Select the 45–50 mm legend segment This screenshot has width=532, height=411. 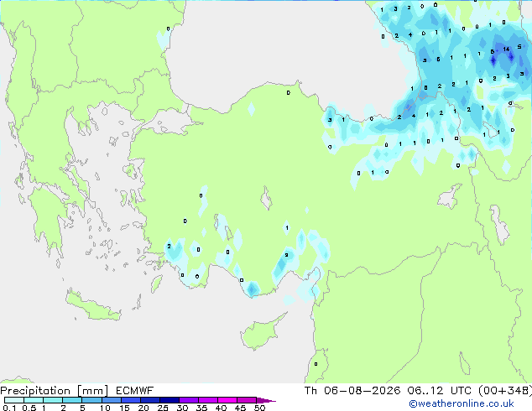247,400
